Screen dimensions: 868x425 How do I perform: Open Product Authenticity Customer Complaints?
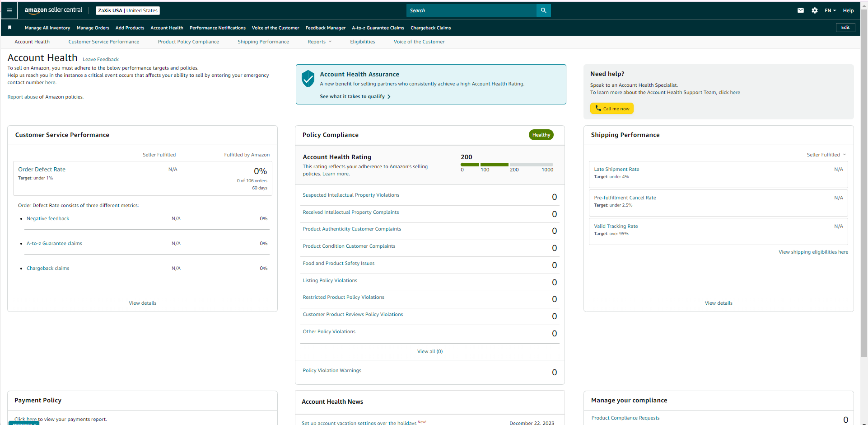pyautogui.click(x=352, y=229)
